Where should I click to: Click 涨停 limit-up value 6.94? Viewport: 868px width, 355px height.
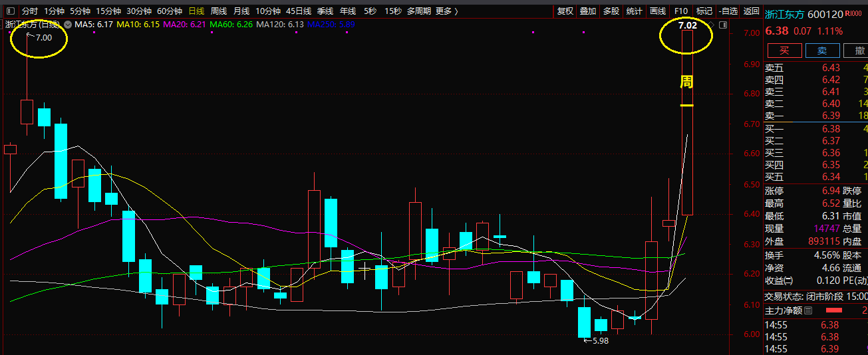pyautogui.click(x=831, y=191)
